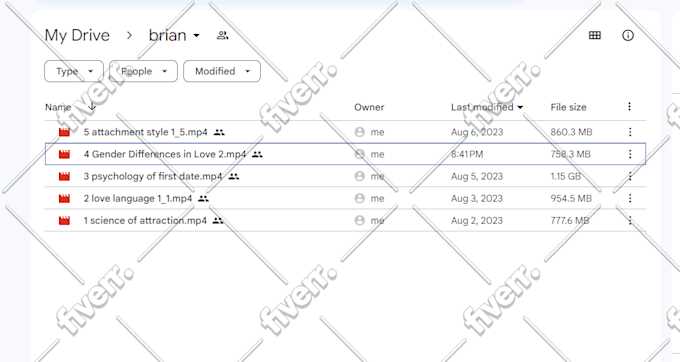Click the Aug 5, 2023 modified date
The height and width of the screenshot is (362, 680).
(477, 176)
